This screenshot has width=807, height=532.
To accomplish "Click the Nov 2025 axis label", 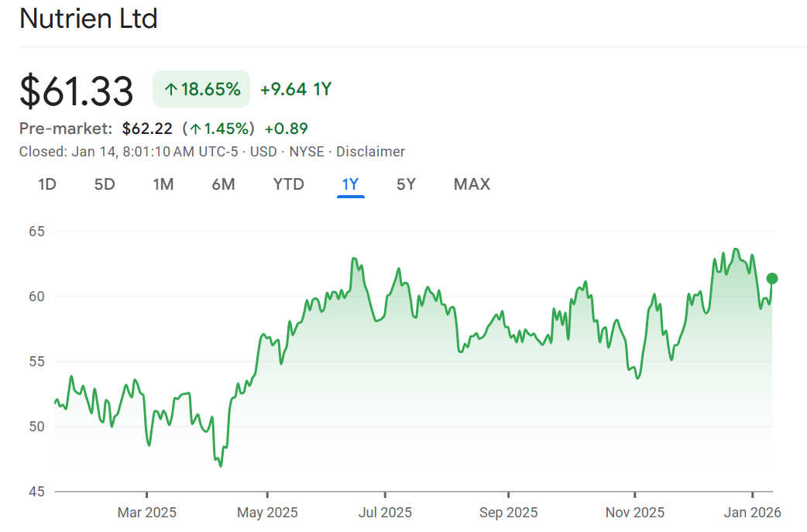I will pyautogui.click(x=635, y=513).
